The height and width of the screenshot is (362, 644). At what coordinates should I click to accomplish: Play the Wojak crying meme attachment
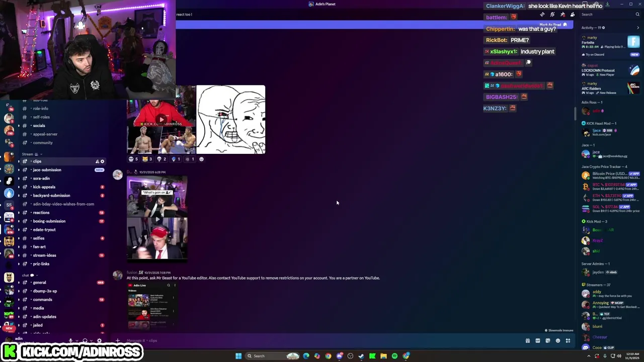point(231,120)
